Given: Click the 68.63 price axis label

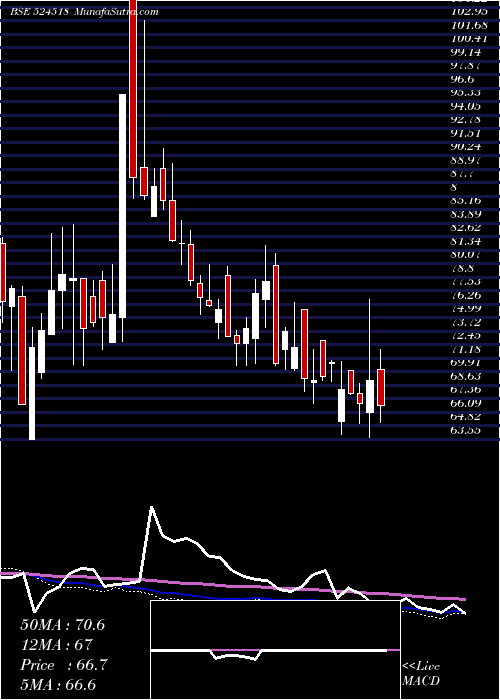Looking at the screenshot, I should coord(465,376).
